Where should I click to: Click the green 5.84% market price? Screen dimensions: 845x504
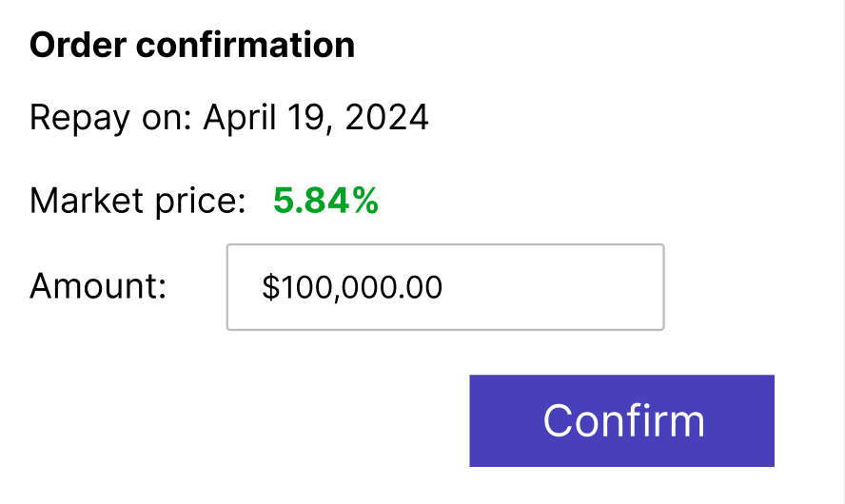click(x=325, y=201)
